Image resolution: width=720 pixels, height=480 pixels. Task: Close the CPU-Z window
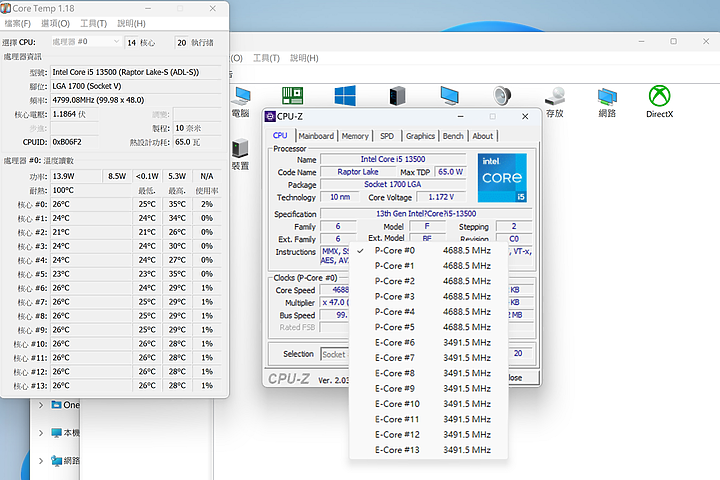pyautogui.click(x=525, y=117)
